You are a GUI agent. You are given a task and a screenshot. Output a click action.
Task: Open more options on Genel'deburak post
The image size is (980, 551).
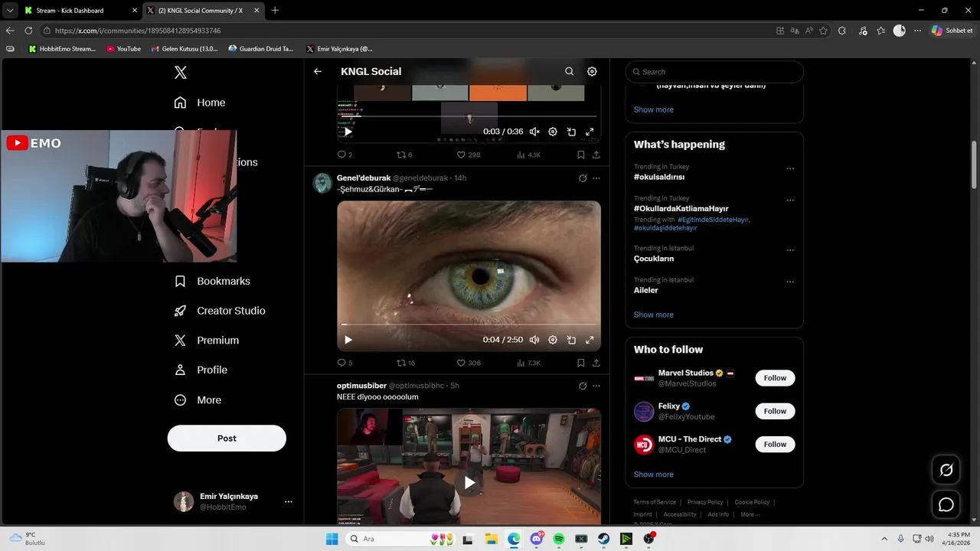[596, 178]
